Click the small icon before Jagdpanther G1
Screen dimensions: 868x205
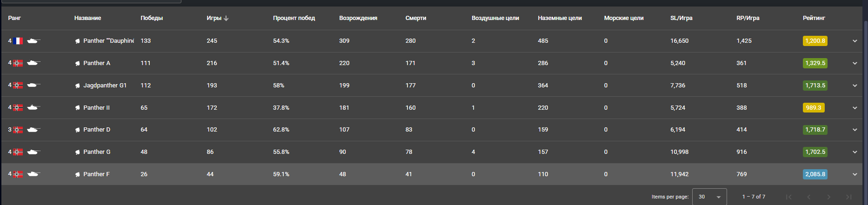point(78,86)
